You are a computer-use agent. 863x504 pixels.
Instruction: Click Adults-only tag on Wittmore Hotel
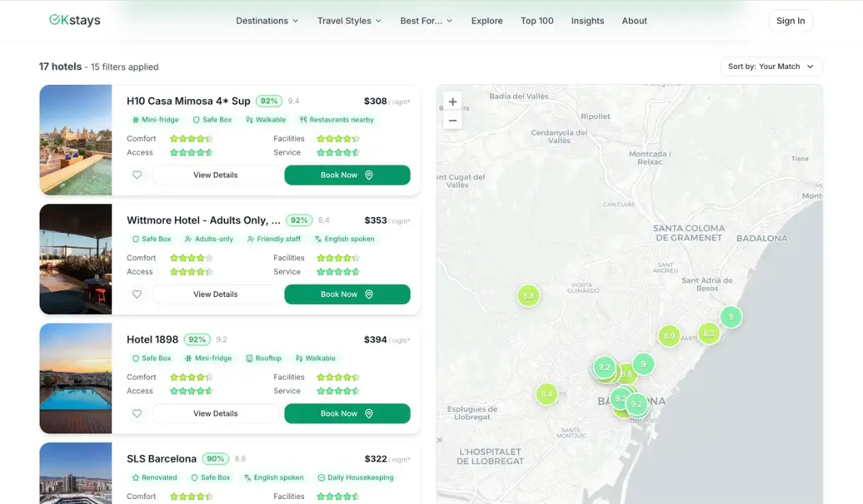click(x=209, y=239)
